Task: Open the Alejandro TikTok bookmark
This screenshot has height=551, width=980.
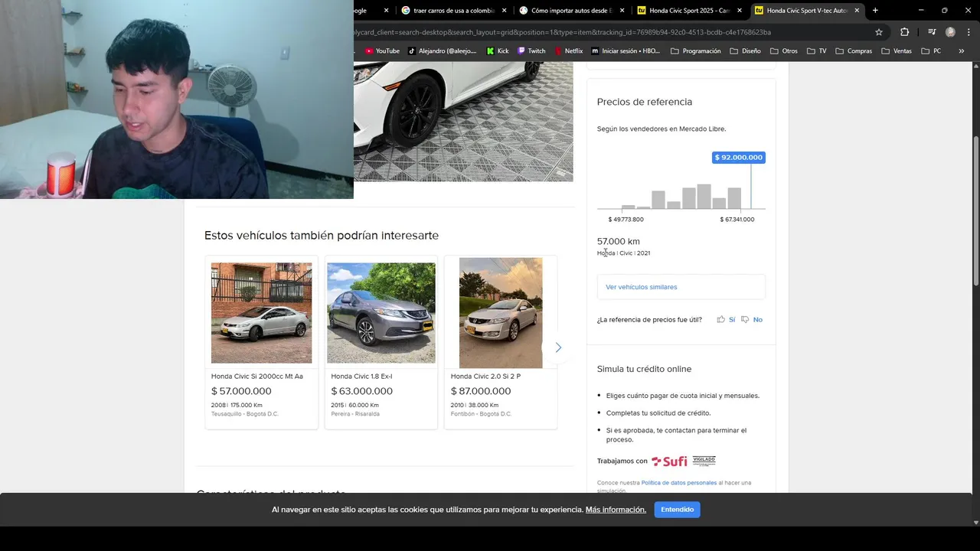Action: [442, 51]
